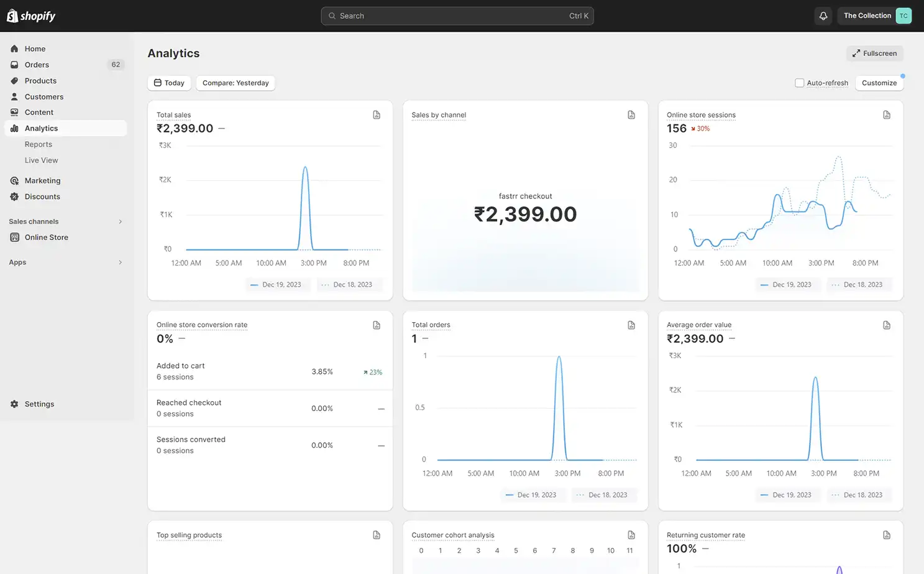Screen dimensions: 924x574
Task: Open the Reports menu item
Action: (38, 144)
